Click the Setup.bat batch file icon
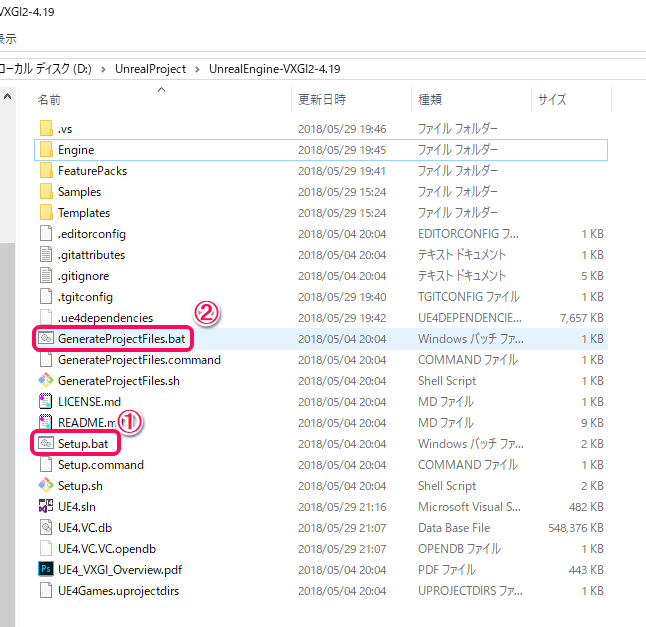646x627 pixels. (x=46, y=444)
